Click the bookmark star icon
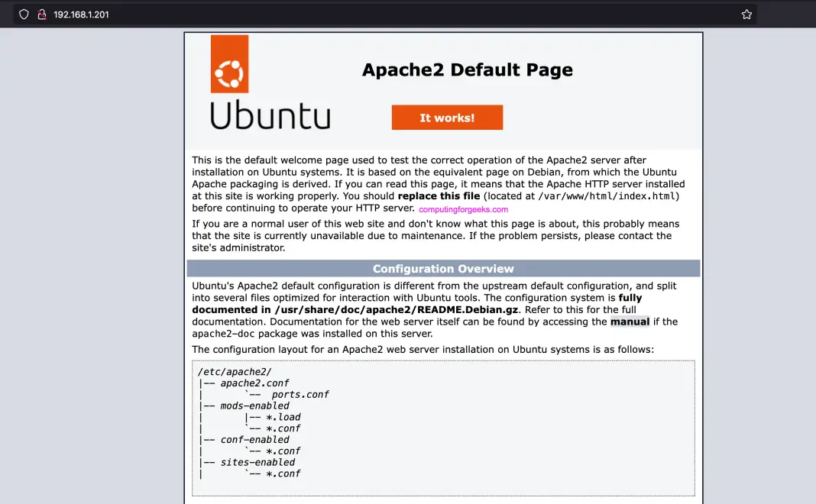 tap(746, 14)
